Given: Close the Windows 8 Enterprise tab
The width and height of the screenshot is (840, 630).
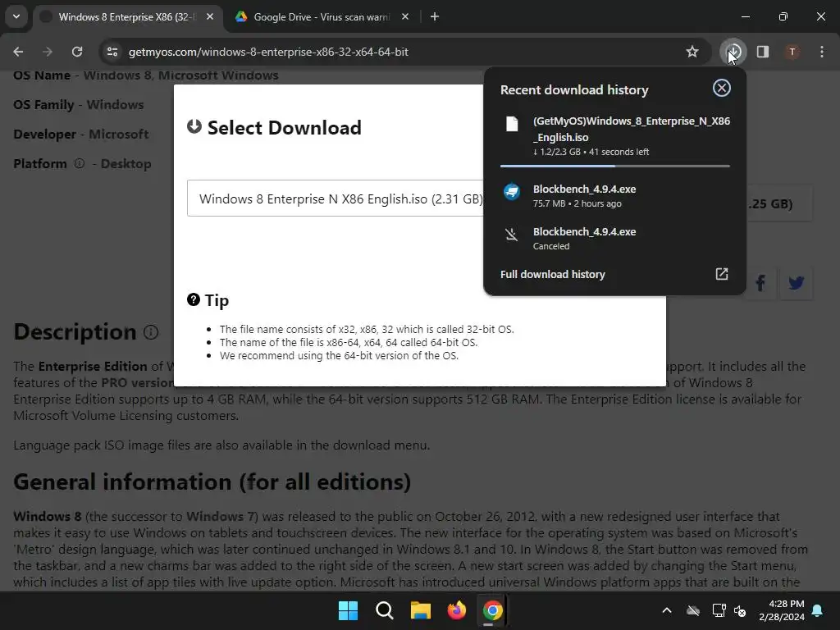Looking at the screenshot, I should [x=210, y=16].
